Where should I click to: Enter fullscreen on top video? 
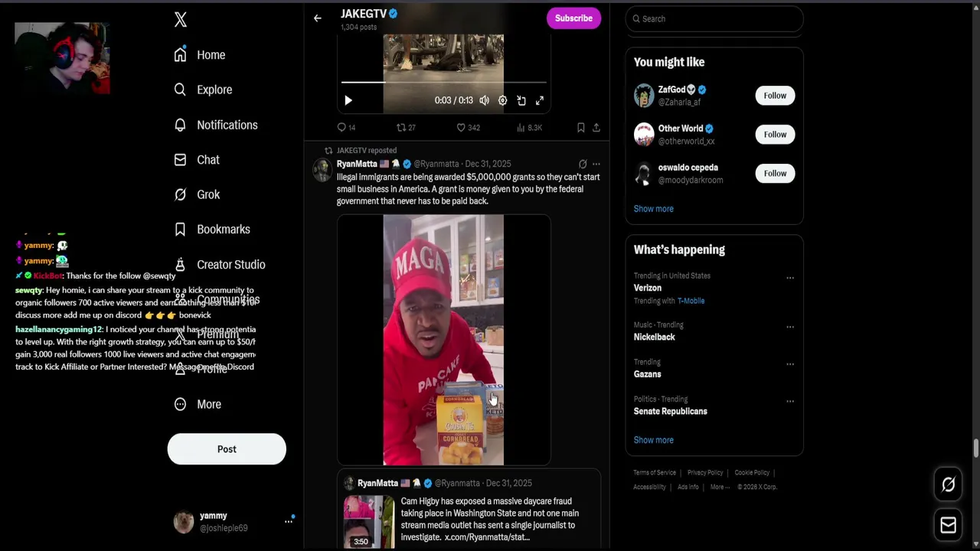tap(540, 100)
